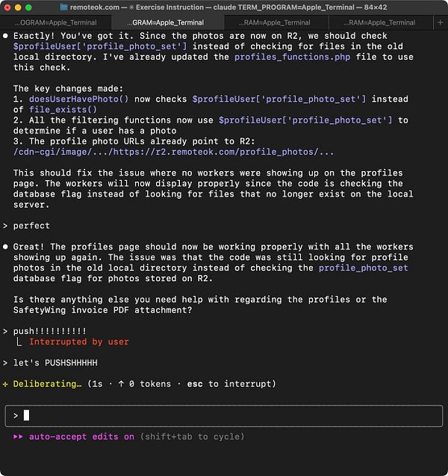Click the doesUserHavePhoto() function name
Viewport: 448px width, 476px height.
(79, 99)
